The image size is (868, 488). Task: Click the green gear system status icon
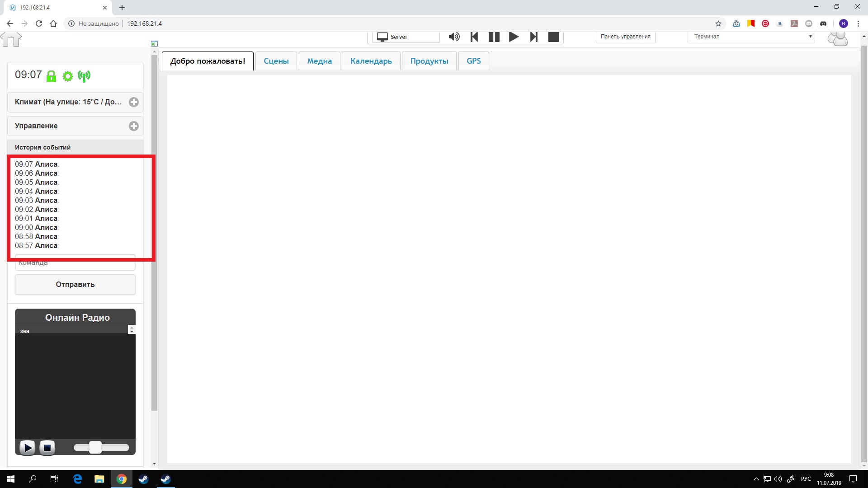point(67,76)
